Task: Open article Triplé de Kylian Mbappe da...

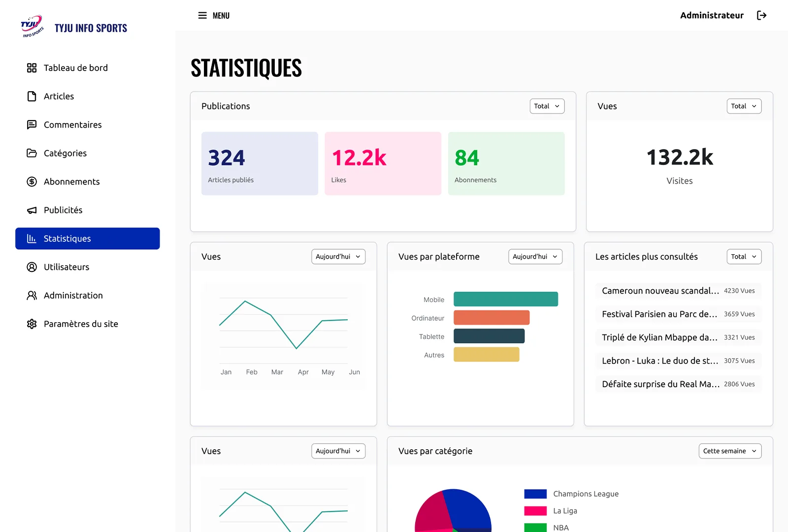Action: (679, 337)
